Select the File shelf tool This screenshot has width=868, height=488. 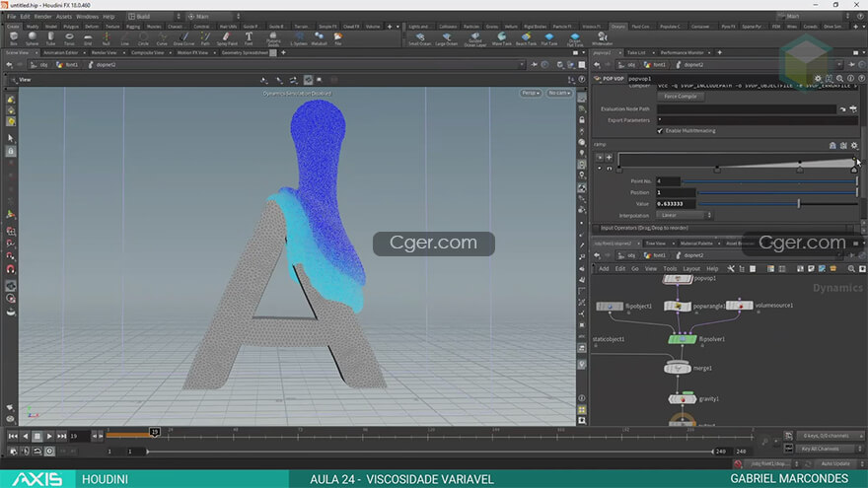pos(337,38)
